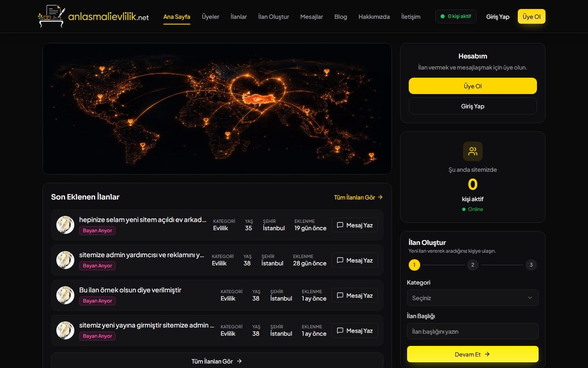Image resolution: width=588 pixels, height=368 pixels.
Task: Click the 'Son Eklenen İlanlar' heading
Action: (85, 197)
